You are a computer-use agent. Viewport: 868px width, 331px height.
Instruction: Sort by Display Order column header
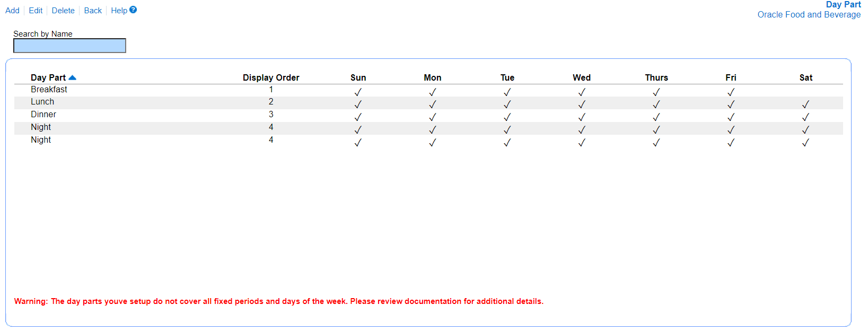pos(271,77)
